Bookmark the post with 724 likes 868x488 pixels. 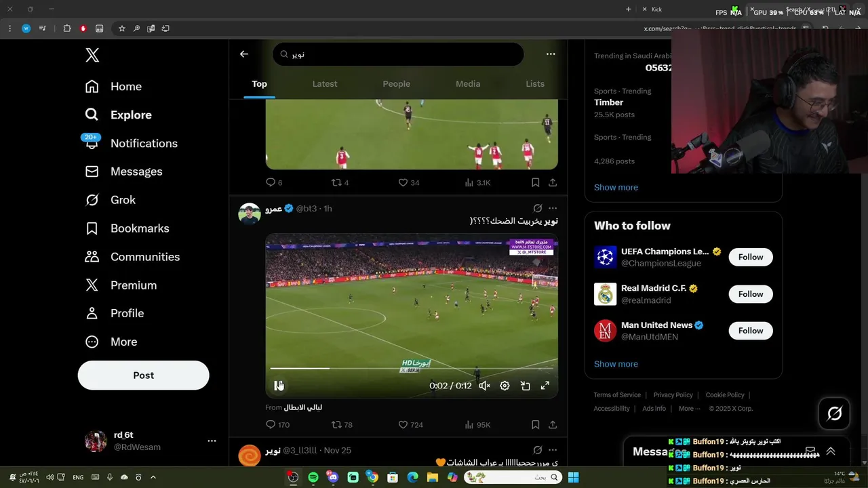[536, 425]
